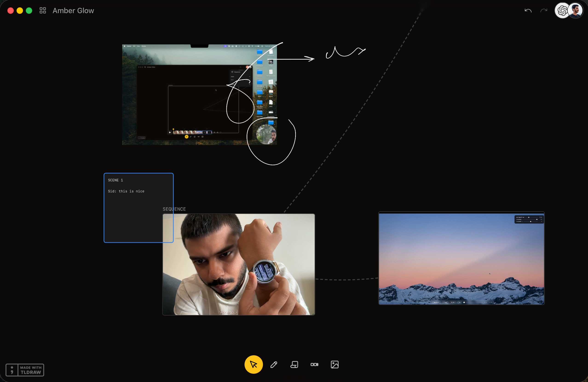The image size is (588, 382).
Task: Open the insert image tool
Action: coord(334,365)
